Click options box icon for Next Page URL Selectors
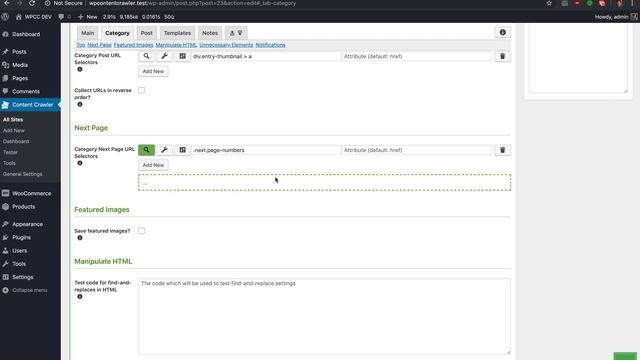This screenshot has height=360, width=640. (182, 150)
